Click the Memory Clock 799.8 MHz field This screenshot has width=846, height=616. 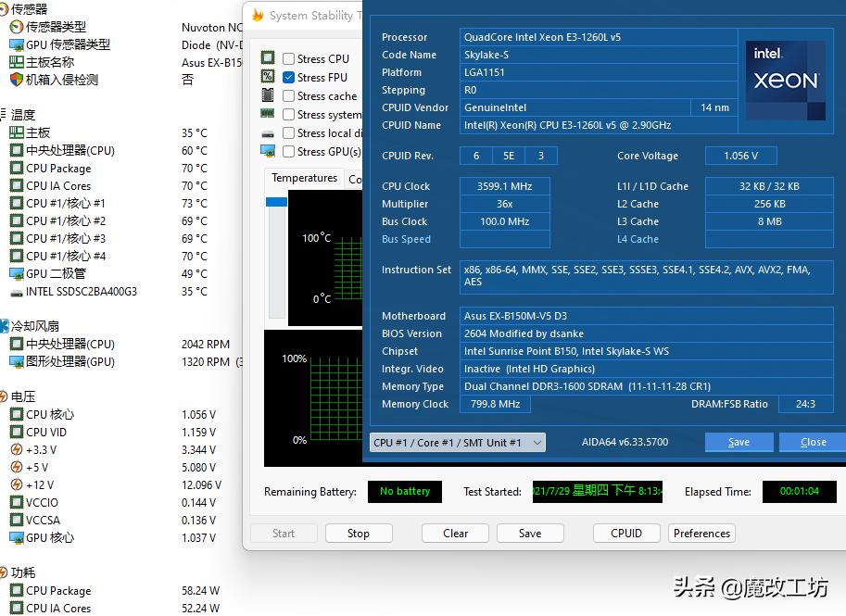pyautogui.click(x=495, y=404)
